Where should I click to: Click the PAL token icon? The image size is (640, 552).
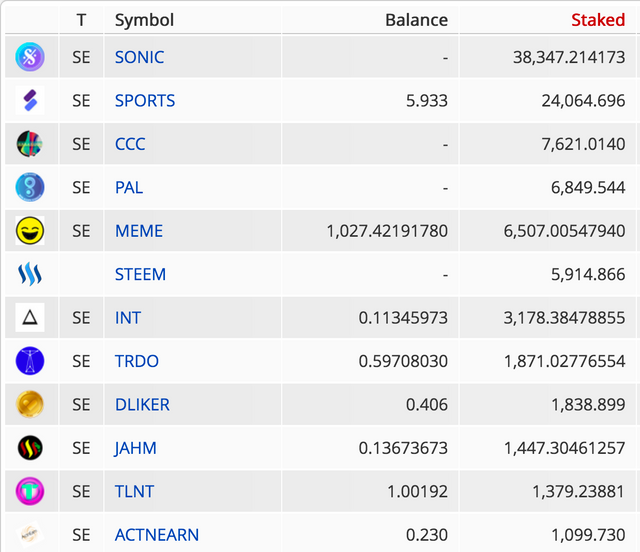tap(30, 187)
